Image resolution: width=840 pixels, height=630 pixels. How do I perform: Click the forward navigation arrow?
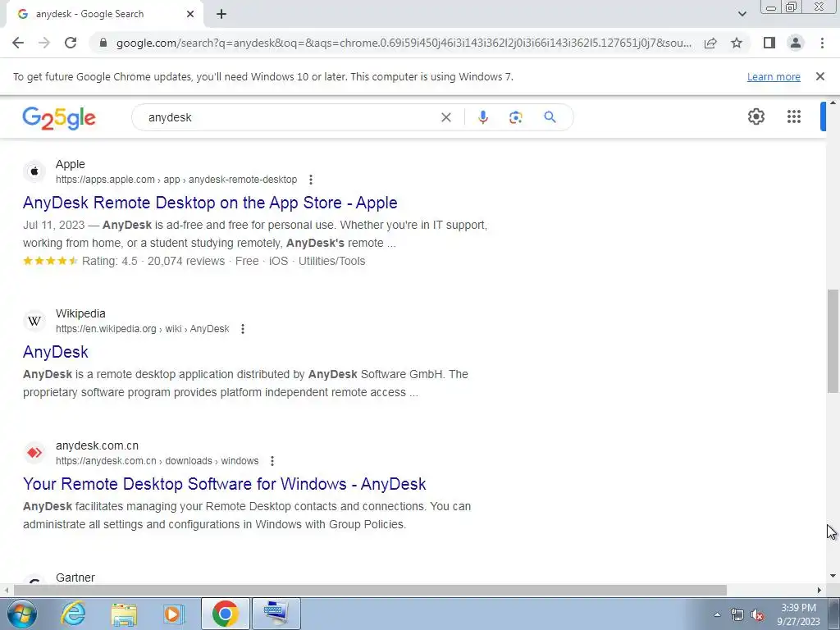pyautogui.click(x=44, y=43)
